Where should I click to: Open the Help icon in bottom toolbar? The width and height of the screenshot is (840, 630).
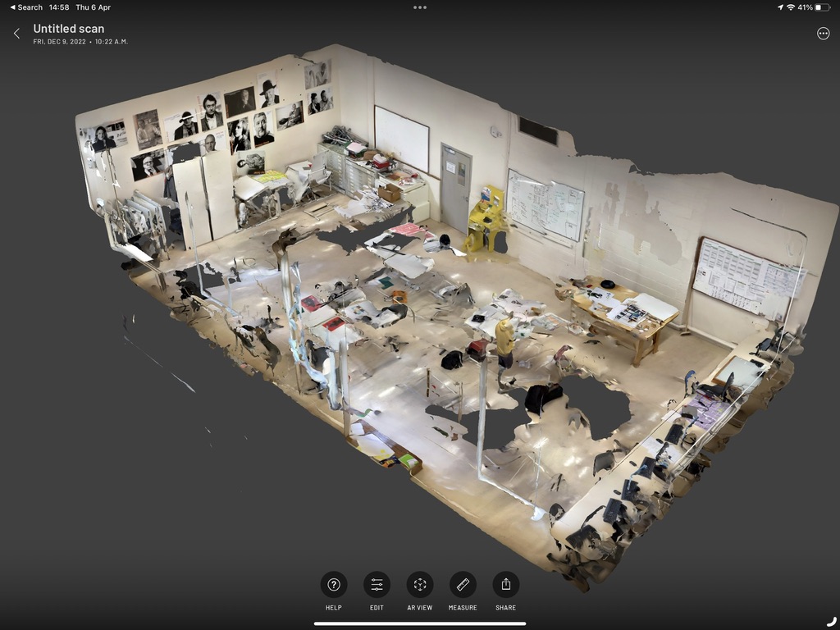pos(334,585)
